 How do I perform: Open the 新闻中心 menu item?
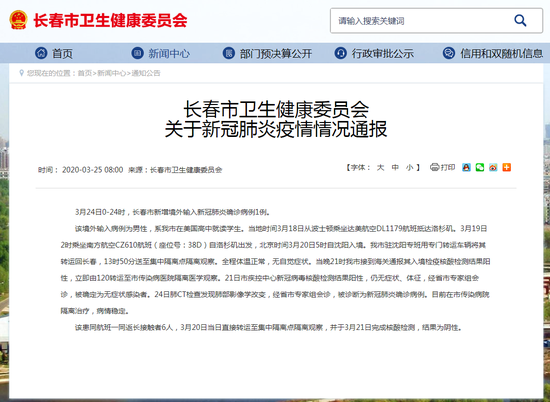pos(169,53)
